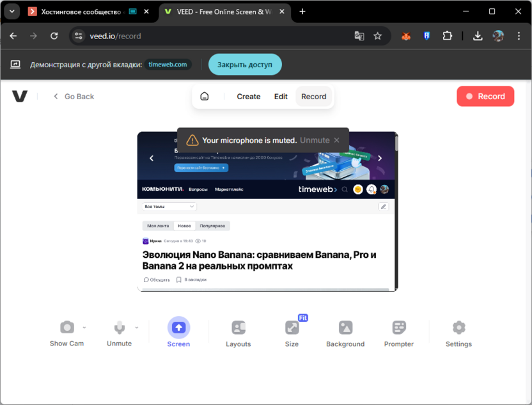Click the red Record button

pos(485,96)
